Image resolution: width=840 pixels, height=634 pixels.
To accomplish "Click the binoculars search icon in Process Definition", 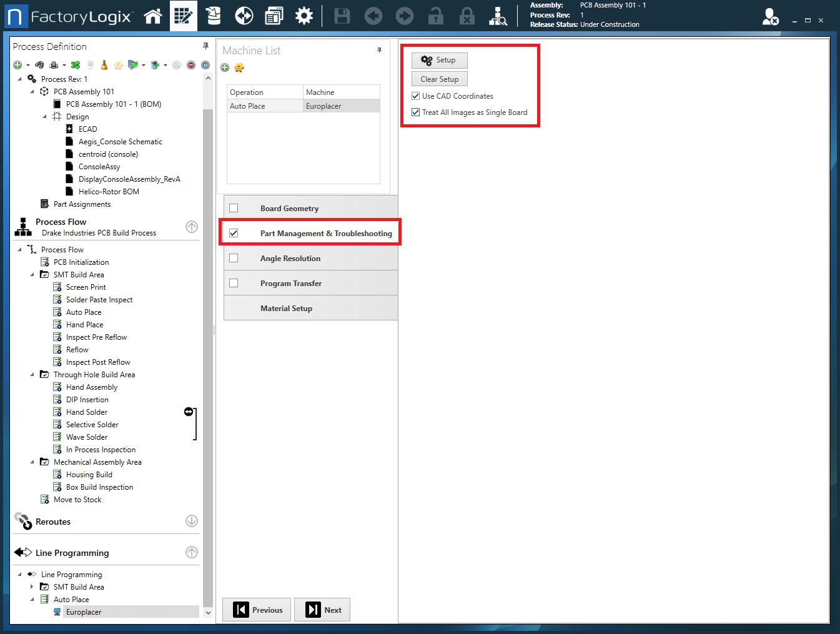I will (x=39, y=64).
